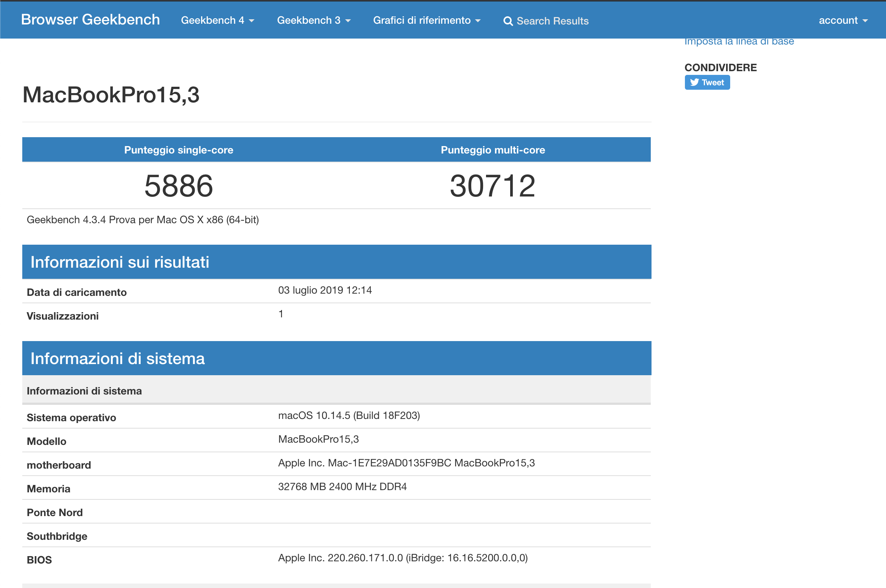Expand the Grafici di riferimento menu
Image resolution: width=886 pixels, height=588 pixels.
pos(427,20)
